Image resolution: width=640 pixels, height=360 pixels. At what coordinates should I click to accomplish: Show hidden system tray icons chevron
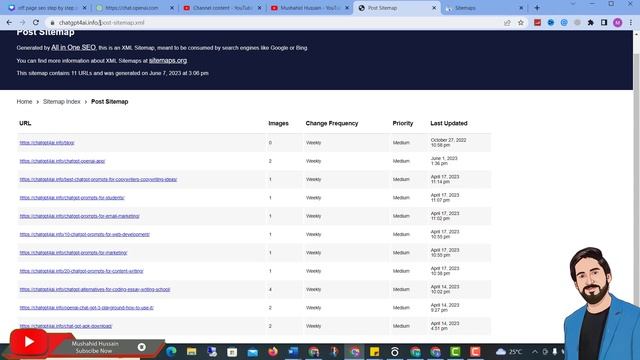(535, 351)
